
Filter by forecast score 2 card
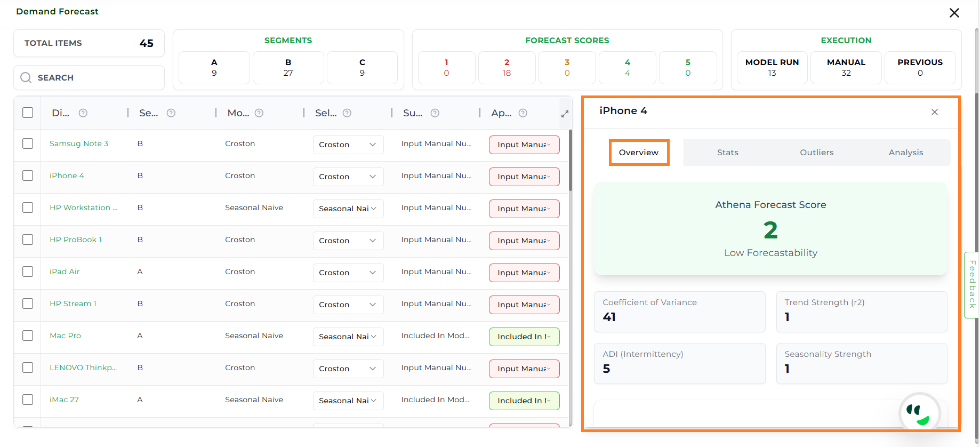pyautogui.click(x=507, y=68)
